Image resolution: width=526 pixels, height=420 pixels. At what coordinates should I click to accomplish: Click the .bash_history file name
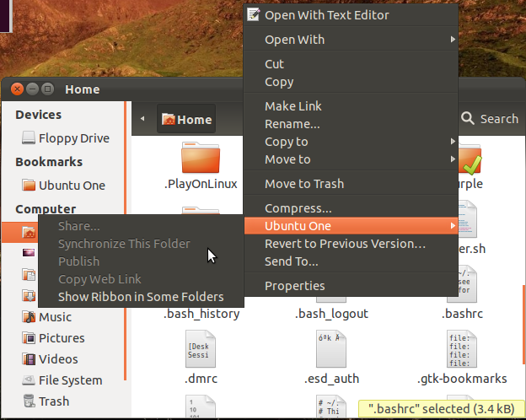[201, 314]
